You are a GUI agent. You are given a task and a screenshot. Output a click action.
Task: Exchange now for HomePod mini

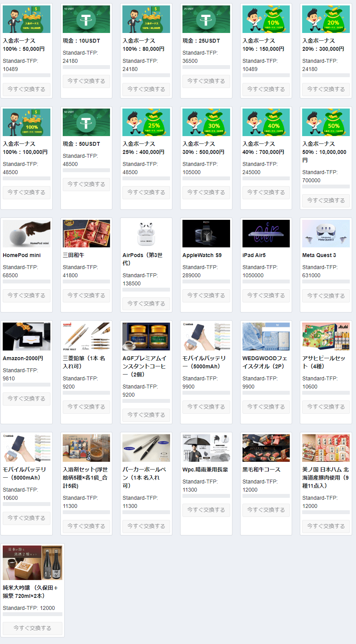coord(26,295)
